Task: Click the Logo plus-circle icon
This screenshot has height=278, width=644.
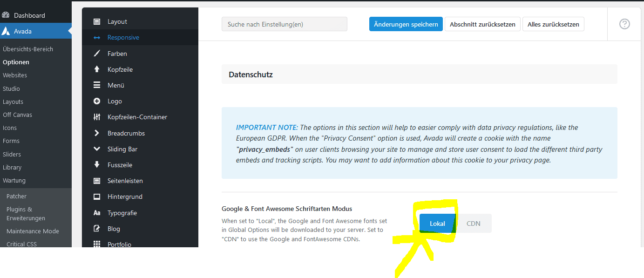Action: (97, 101)
